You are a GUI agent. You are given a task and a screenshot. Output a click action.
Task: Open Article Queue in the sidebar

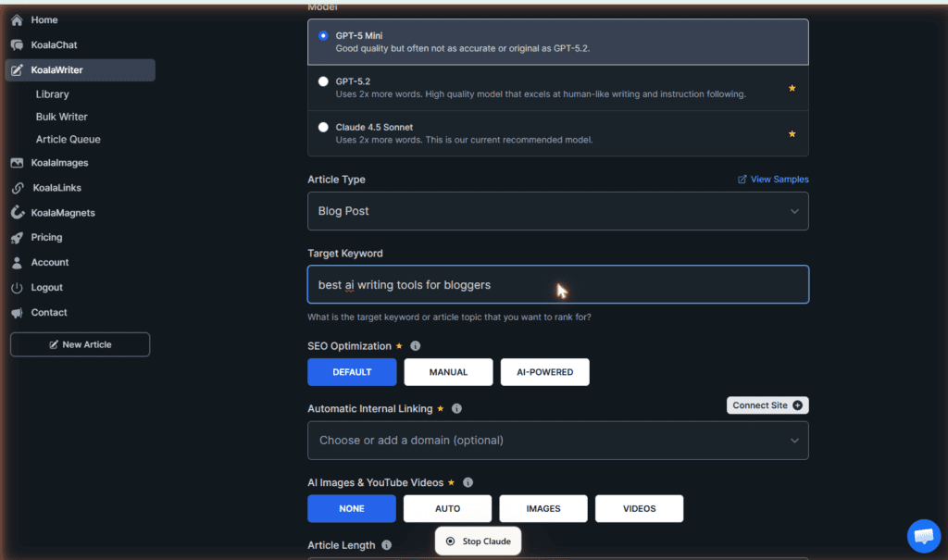tap(68, 139)
